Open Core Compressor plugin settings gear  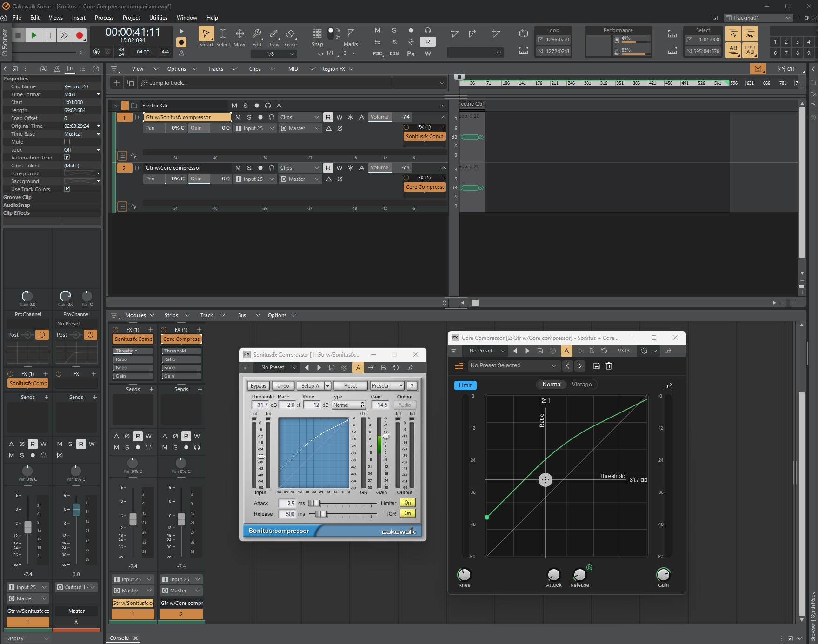tap(644, 351)
